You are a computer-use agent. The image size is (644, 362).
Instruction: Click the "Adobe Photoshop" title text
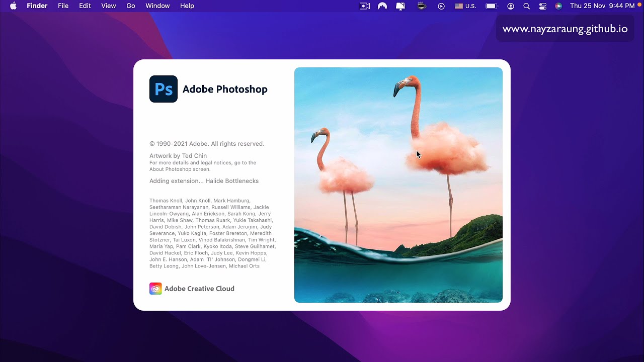[x=225, y=89]
